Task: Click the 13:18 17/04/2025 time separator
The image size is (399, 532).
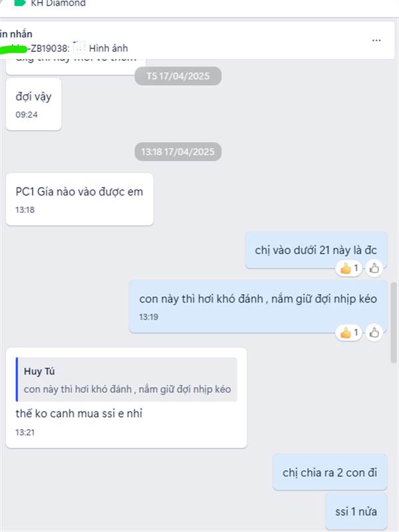Action: (x=178, y=152)
